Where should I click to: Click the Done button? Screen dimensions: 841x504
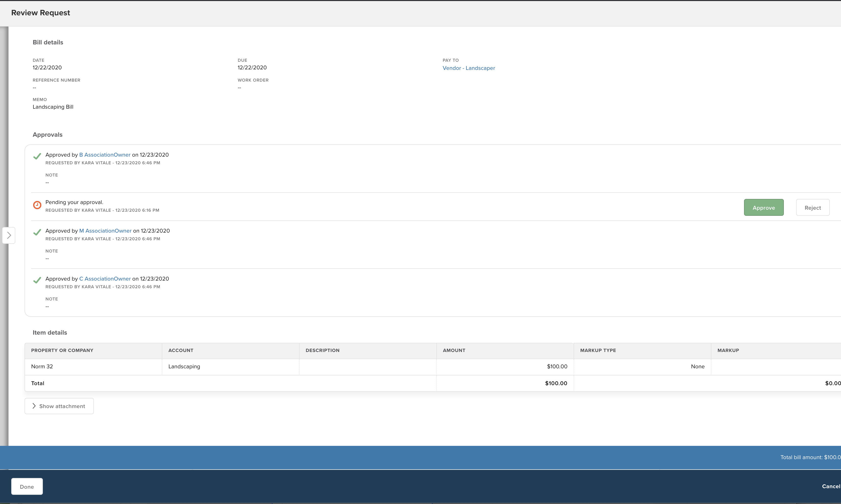[x=27, y=486]
